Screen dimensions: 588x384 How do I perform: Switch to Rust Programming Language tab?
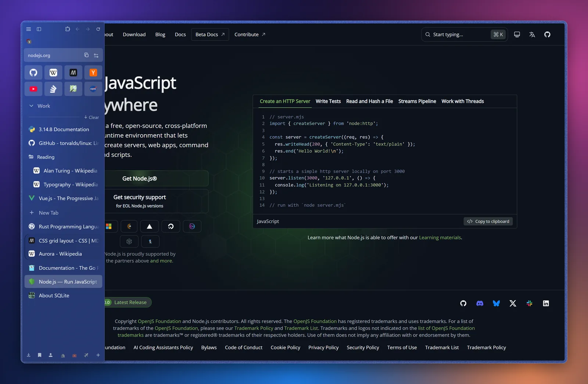[63, 227]
